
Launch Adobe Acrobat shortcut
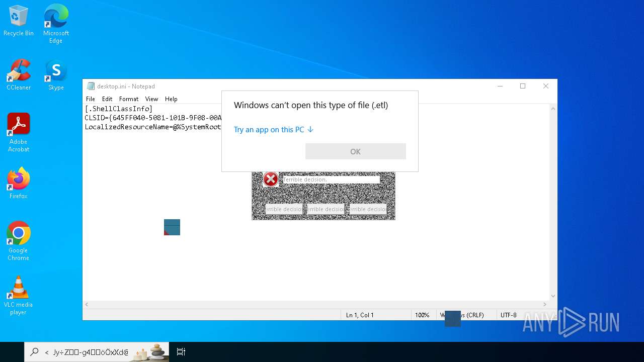click(x=19, y=132)
